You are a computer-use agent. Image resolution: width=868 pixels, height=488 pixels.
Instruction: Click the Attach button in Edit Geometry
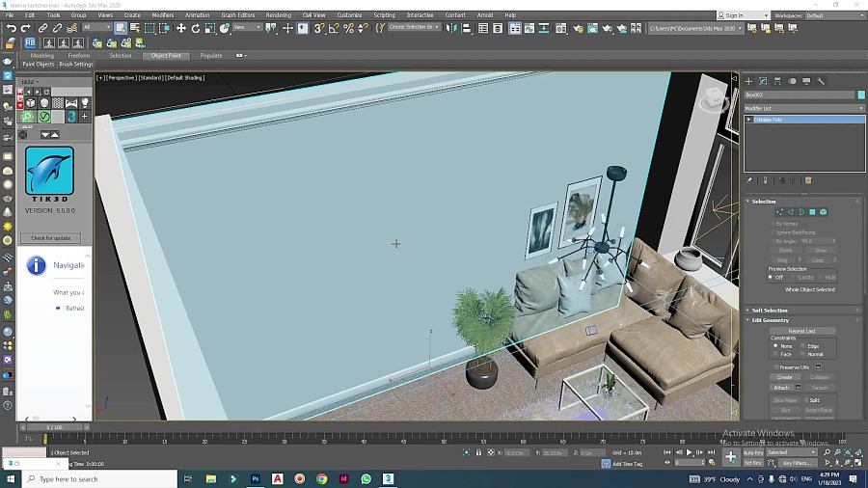pyautogui.click(x=781, y=388)
